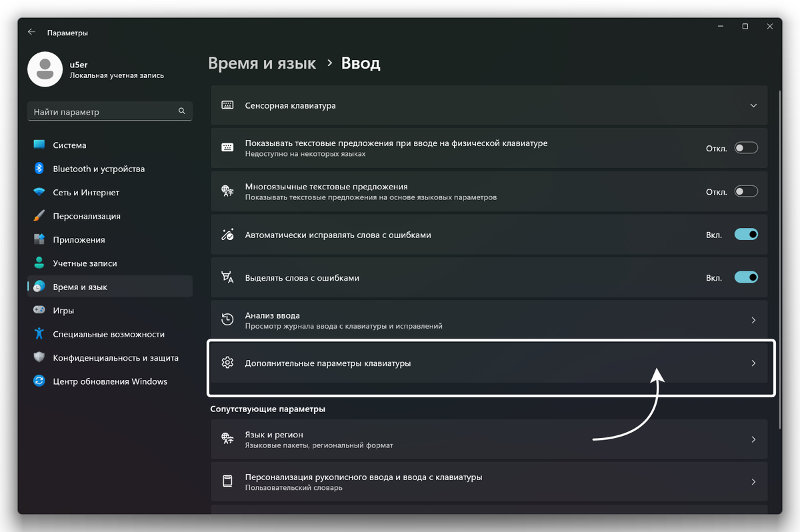Click the u5er profile avatar
Viewport: 800px width, 532px height.
pyautogui.click(x=45, y=69)
